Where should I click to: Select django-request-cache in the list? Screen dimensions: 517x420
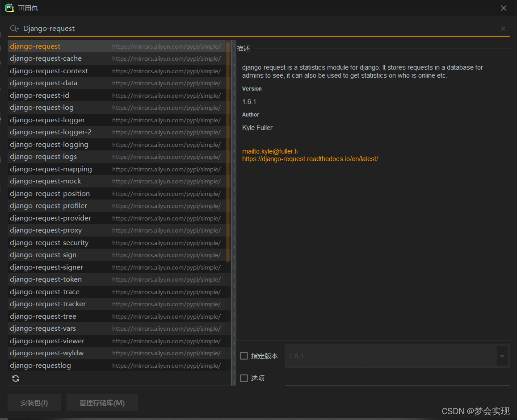pyautogui.click(x=46, y=58)
